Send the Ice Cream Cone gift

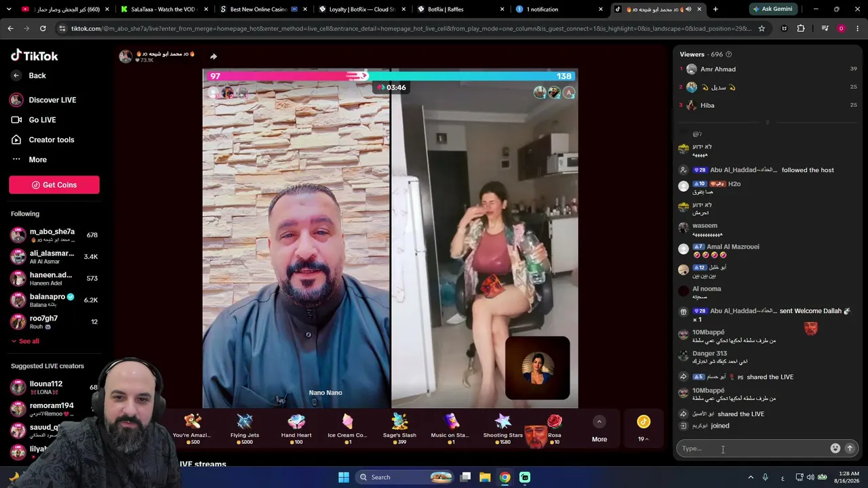pos(347,429)
